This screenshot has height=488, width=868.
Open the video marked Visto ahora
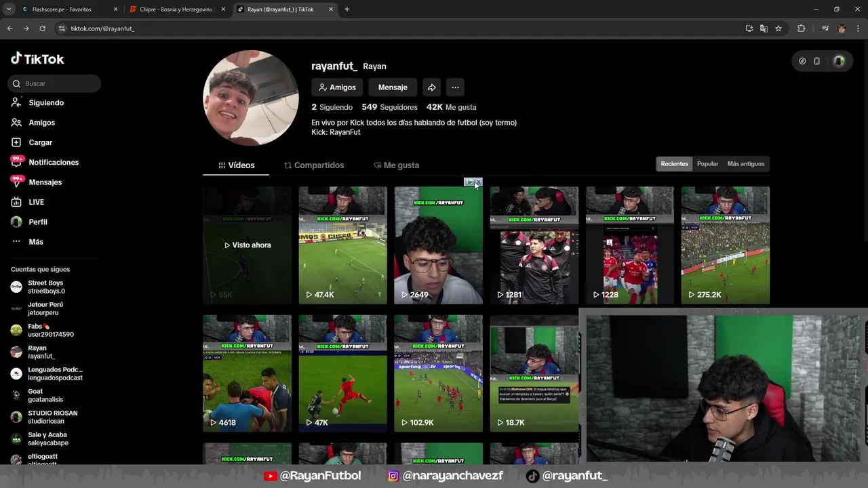coord(248,245)
